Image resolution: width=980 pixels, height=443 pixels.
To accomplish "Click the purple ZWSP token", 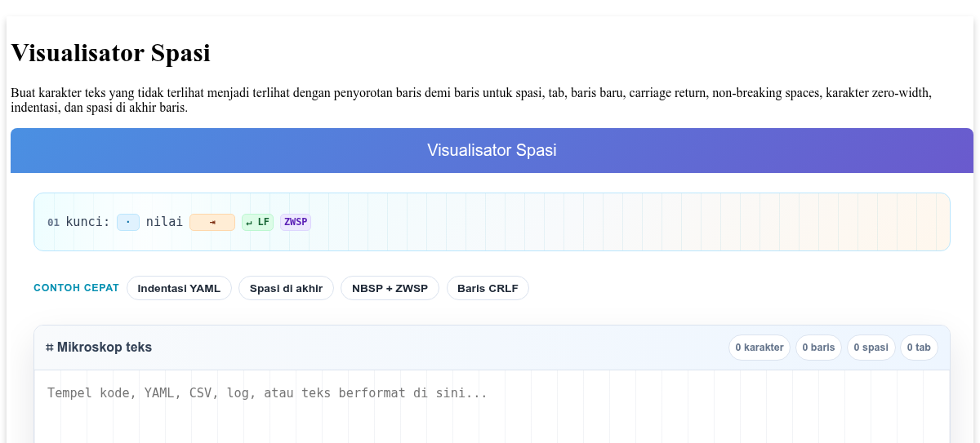I will click(296, 222).
